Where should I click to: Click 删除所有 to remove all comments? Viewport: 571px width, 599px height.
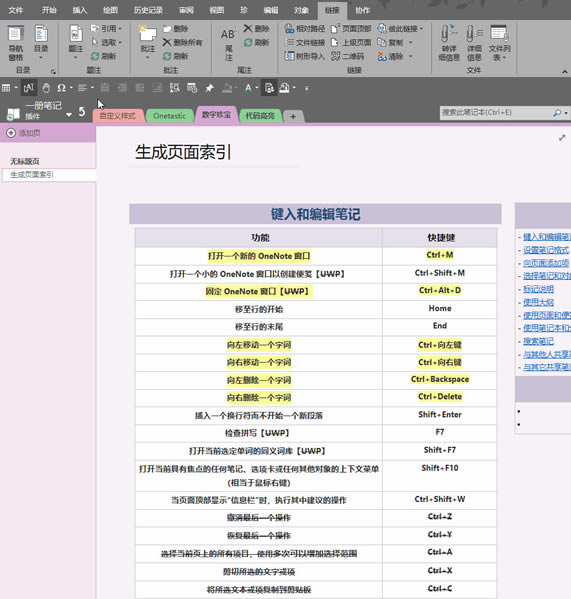point(183,42)
